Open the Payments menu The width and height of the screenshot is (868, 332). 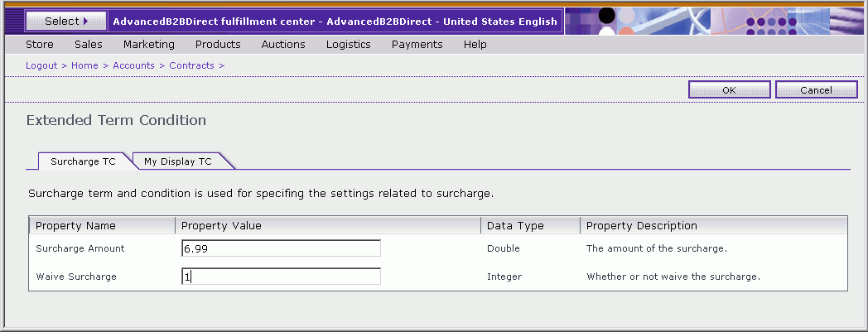417,45
